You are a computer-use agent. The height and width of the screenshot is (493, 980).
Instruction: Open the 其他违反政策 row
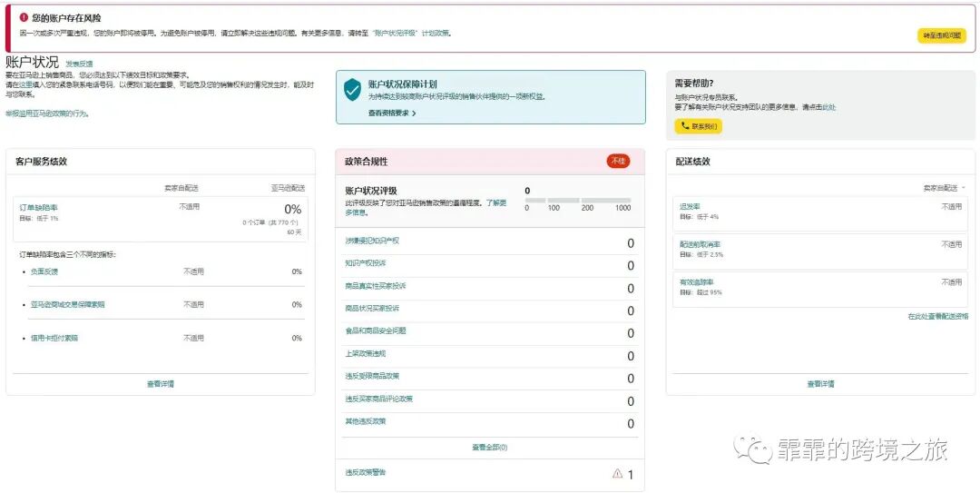489,424
